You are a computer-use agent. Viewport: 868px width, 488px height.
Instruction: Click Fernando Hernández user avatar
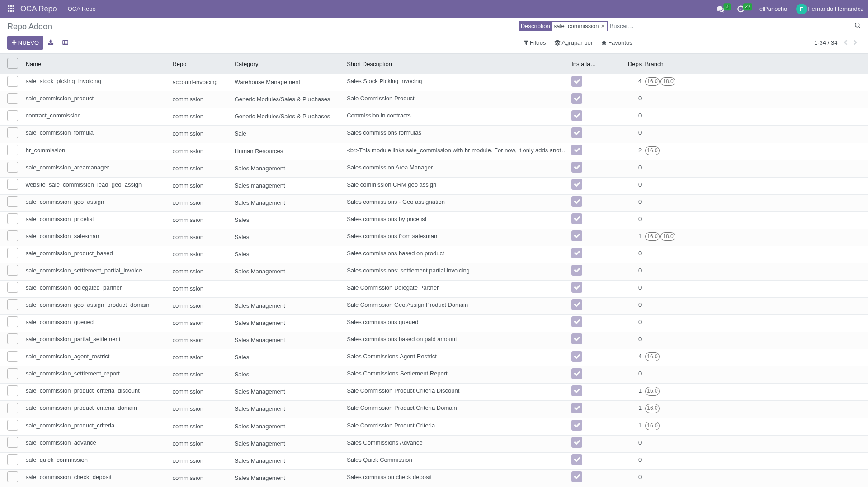(801, 9)
